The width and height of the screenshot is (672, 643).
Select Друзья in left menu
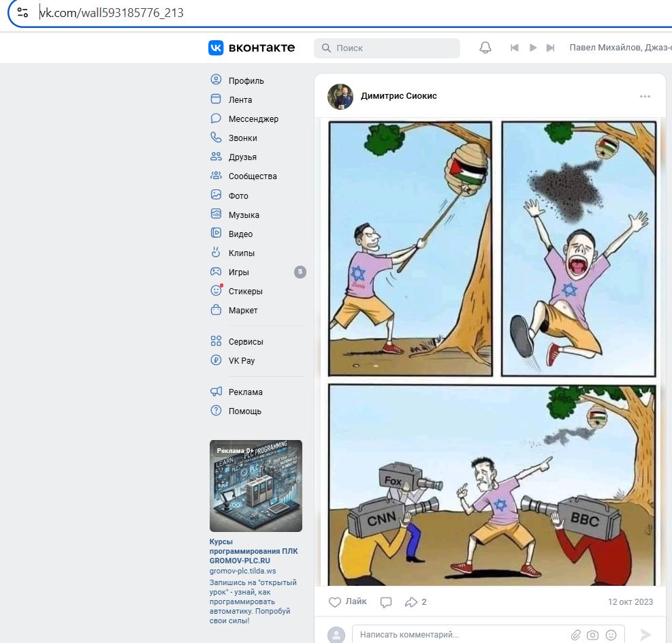[x=242, y=157]
